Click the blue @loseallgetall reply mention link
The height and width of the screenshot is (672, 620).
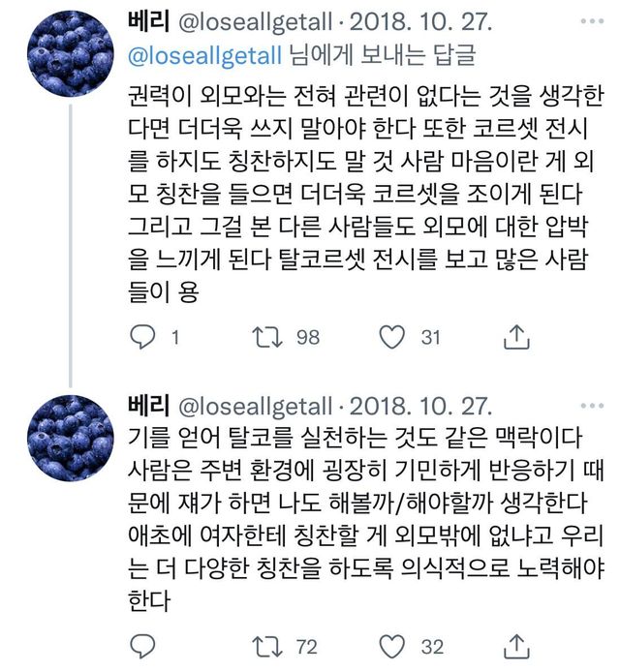(x=206, y=56)
